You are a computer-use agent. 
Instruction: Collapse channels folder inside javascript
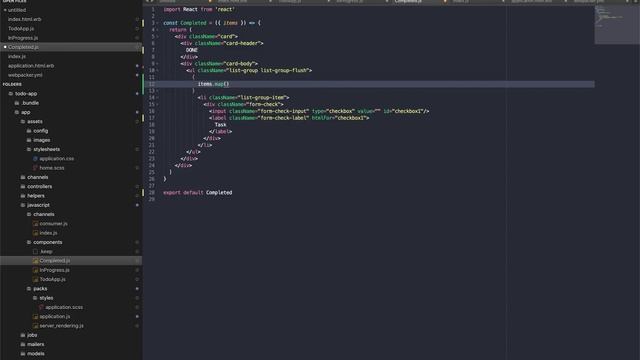(x=29, y=214)
